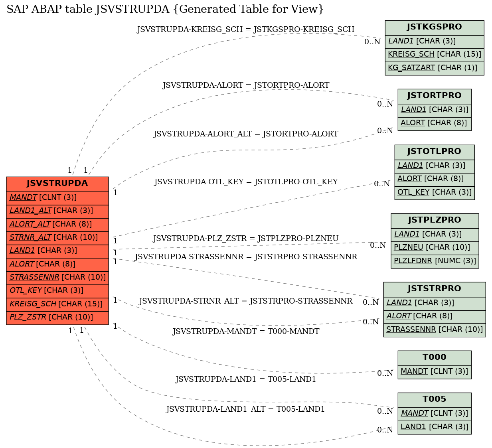Open the JSTOTLPRO table header
Image resolution: width=492 pixels, height=448 pixels.
pos(435,152)
